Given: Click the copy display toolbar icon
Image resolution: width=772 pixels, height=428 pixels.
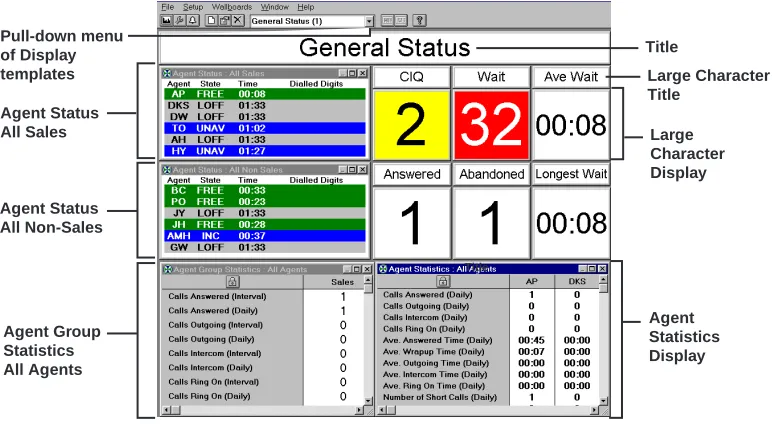Looking at the screenshot, I should pyautogui.click(x=225, y=21).
